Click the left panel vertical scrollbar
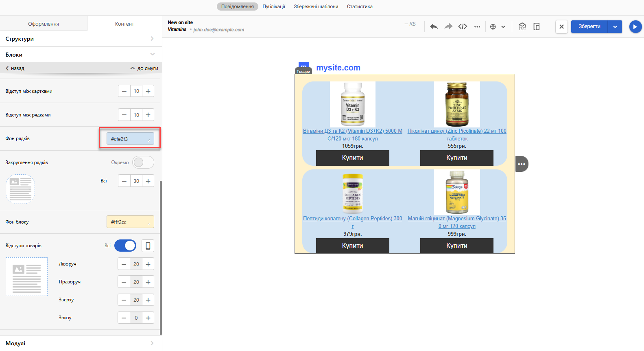The image size is (644, 351). coord(161,258)
